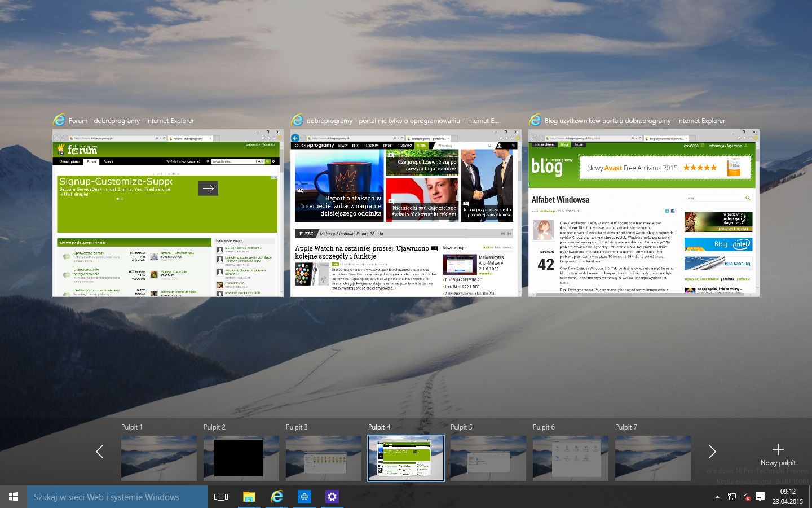Open the Start menu Windows logo
The height and width of the screenshot is (508, 812).
[x=14, y=497]
